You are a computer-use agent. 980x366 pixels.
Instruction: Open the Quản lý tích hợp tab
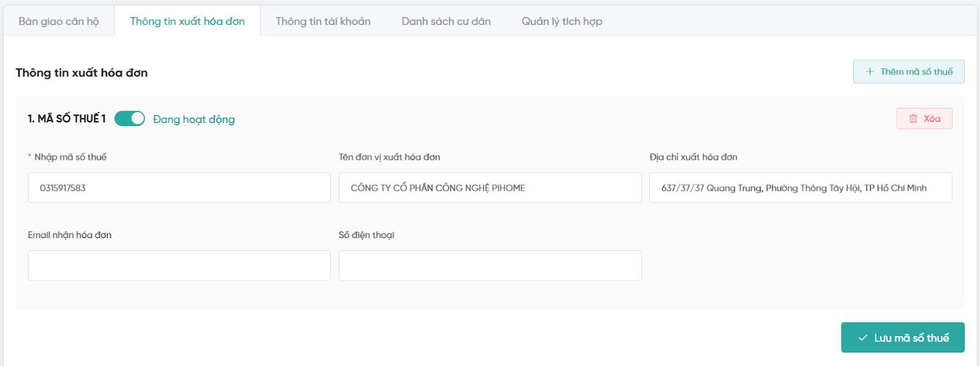point(562,21)
